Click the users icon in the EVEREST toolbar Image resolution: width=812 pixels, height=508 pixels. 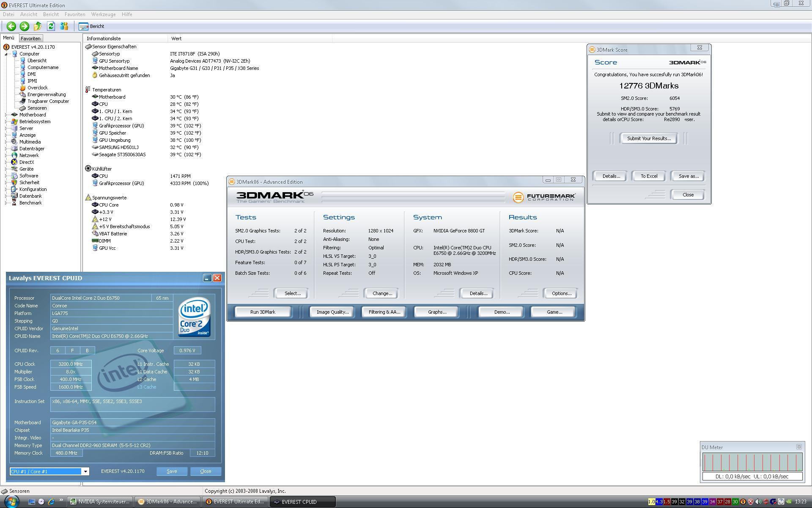click(x=64, y=26)
